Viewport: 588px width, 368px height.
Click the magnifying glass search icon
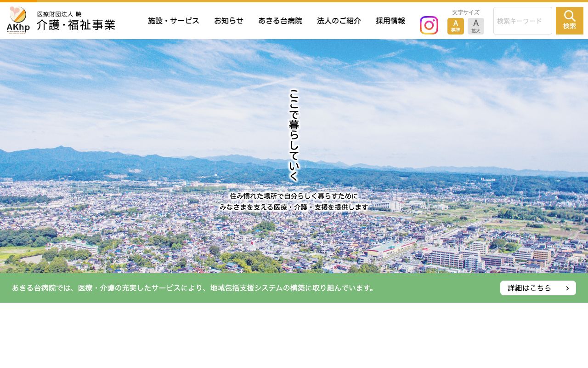point(570,15)
